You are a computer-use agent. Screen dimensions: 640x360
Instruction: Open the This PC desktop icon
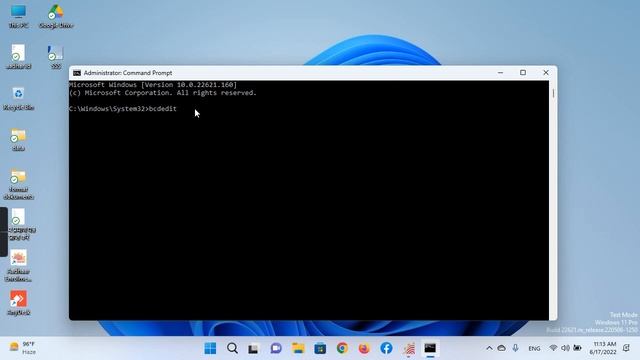(18, 16)
